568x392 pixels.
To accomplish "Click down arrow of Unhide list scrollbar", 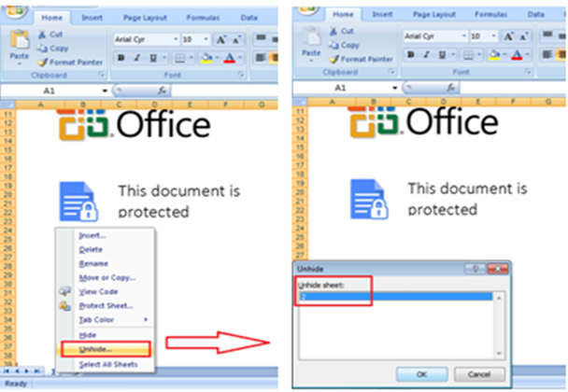I will pyautogui.click(x=499, y=354).
